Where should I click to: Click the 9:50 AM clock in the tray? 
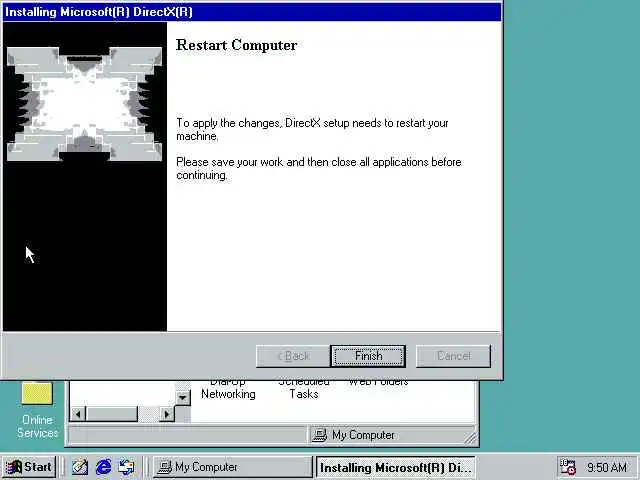[x=607, y=467]
